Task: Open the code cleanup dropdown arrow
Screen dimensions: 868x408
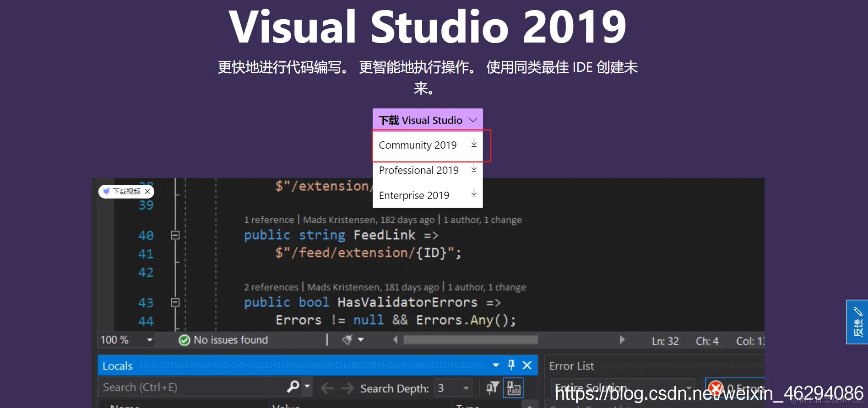Action: tap(361, 339)
